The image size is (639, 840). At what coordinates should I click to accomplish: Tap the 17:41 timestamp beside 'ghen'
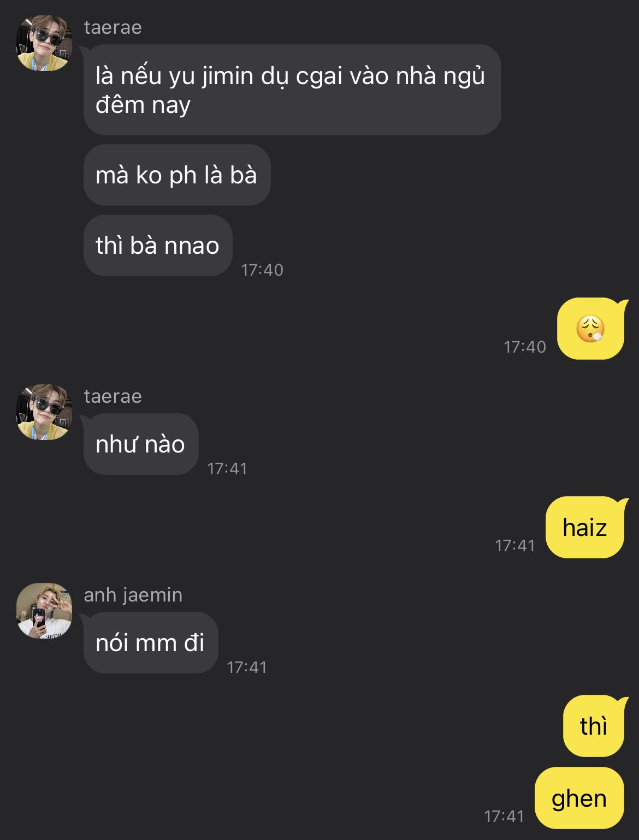tap(504, 816)
